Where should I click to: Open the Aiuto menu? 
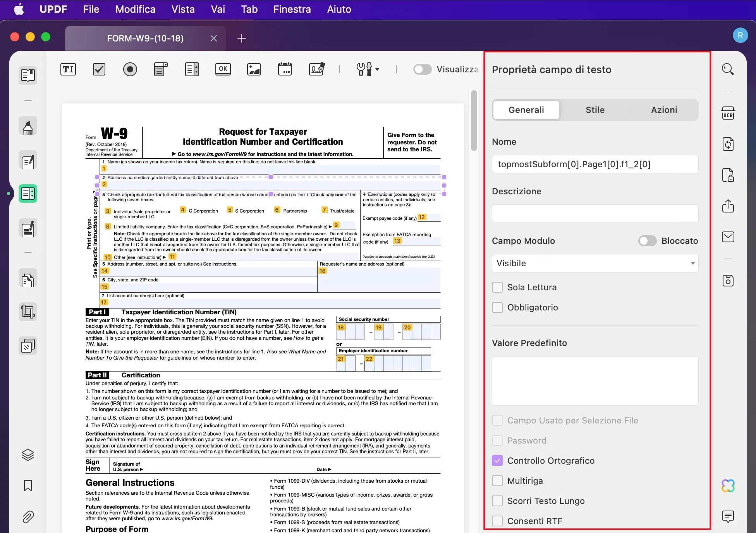tap(339, 9)
